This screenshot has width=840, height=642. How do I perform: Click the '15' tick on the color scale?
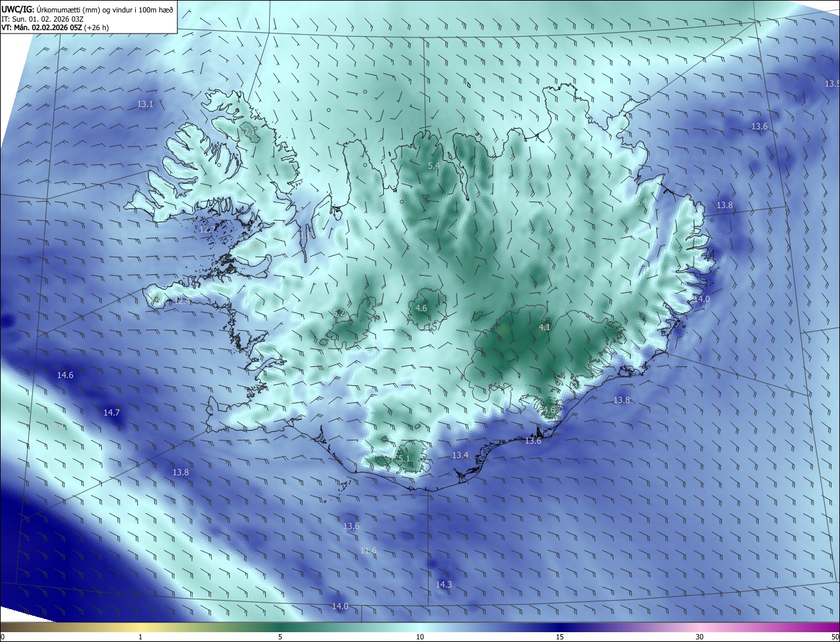(560, 637)
